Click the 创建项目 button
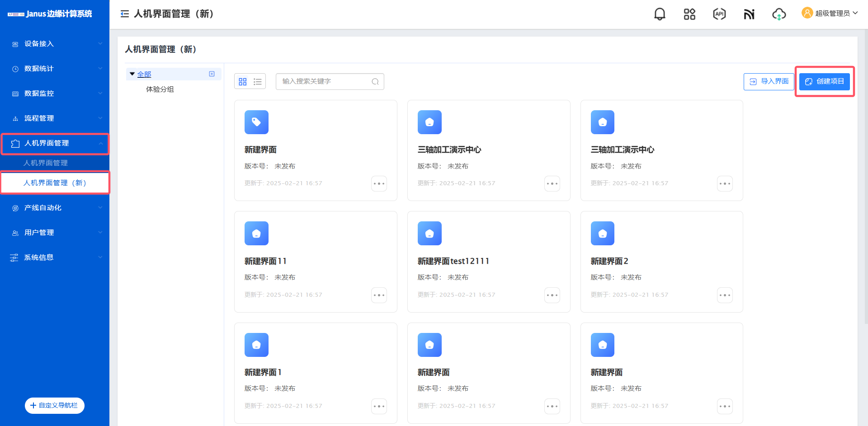The height and width of the screenshot is (426, 868). (x=824, y=82)
